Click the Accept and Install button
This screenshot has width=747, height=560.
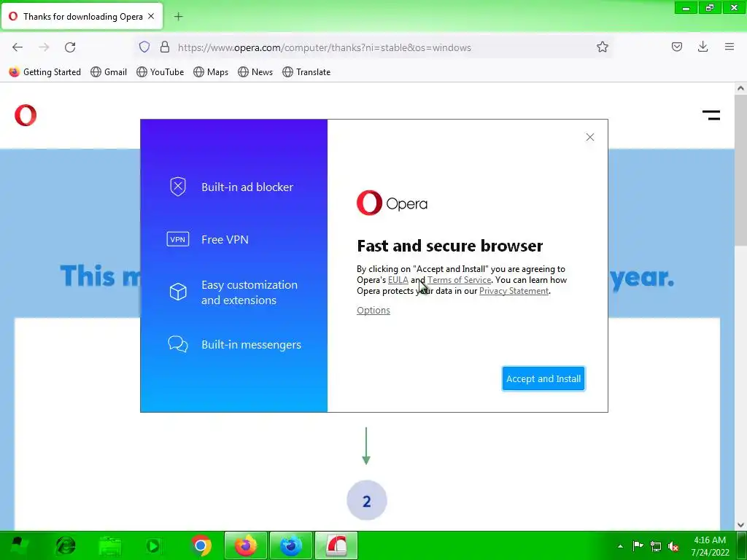tap(543, 378)
